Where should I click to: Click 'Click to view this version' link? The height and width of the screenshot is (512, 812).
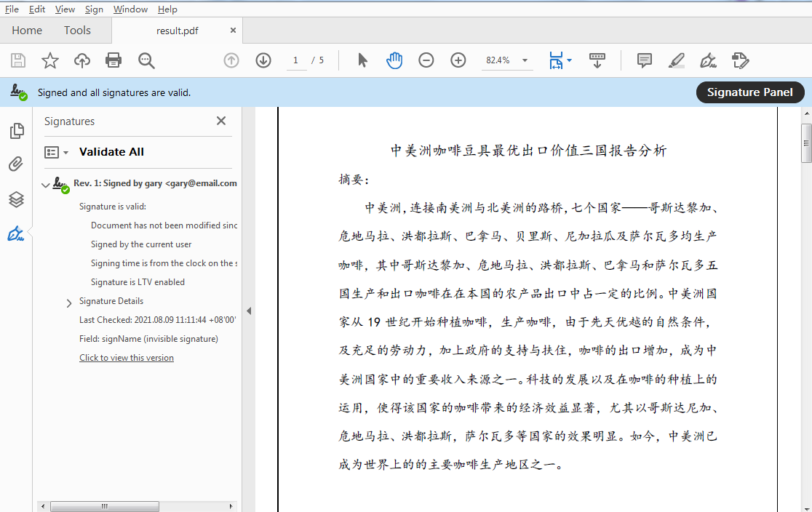tap(127, 358)
